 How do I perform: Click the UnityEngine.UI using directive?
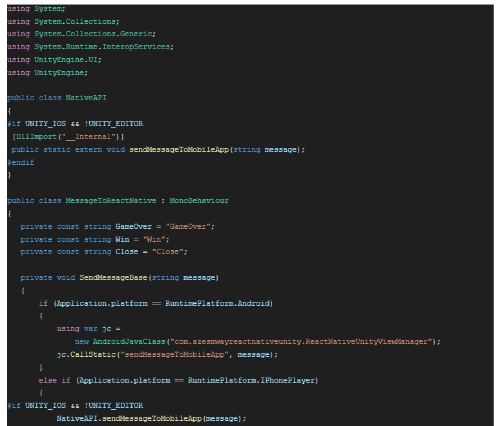tap(68, 59)
